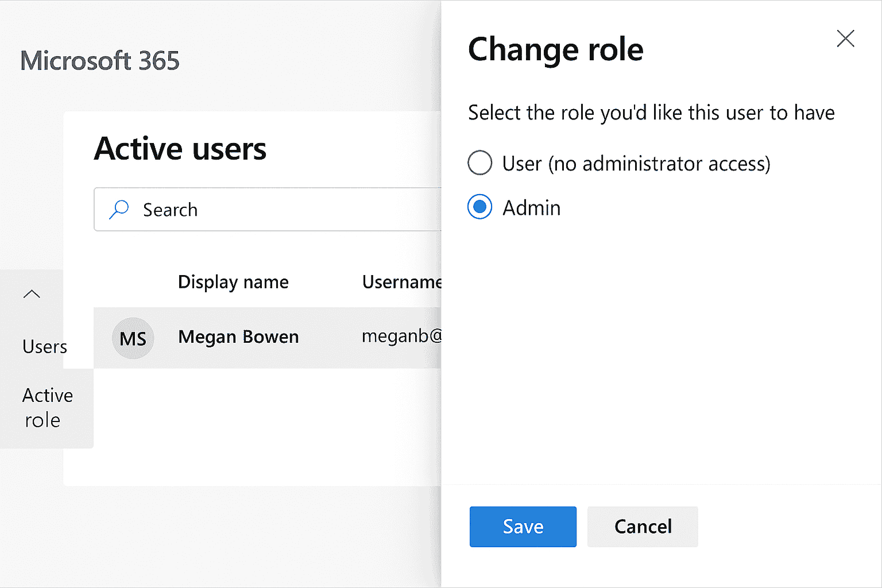
Task: Select the User (no administrator access) radio button
Action: click(x=480, y=163)
